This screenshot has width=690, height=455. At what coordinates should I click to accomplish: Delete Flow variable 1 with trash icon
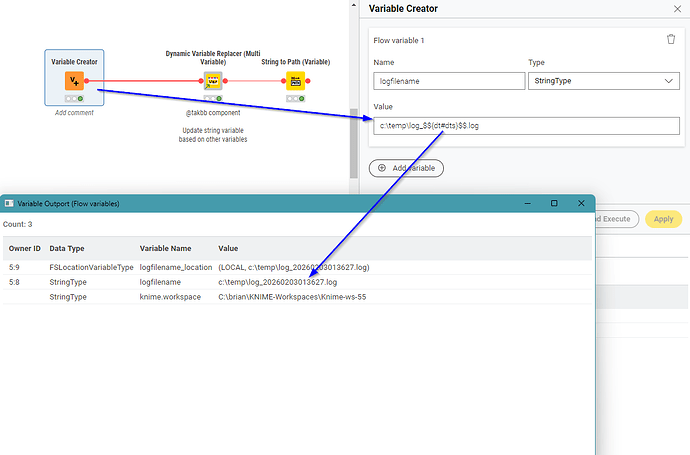pos(671,39)
